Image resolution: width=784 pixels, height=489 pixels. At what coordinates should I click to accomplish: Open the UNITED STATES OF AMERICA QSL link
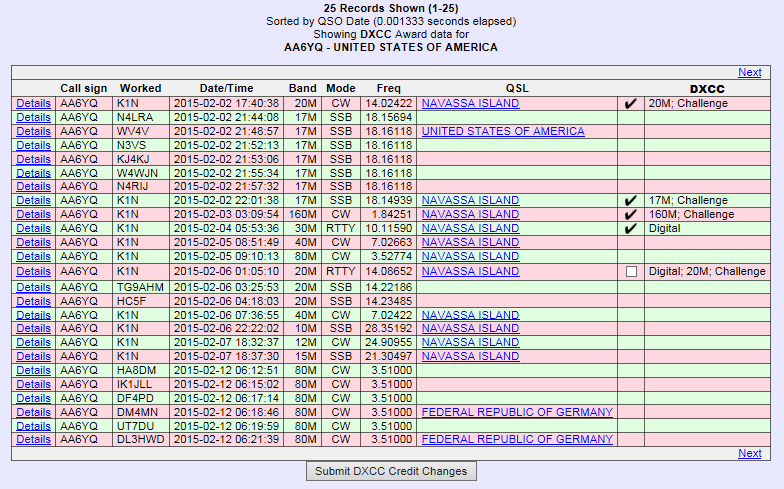[x=503, y=131]
